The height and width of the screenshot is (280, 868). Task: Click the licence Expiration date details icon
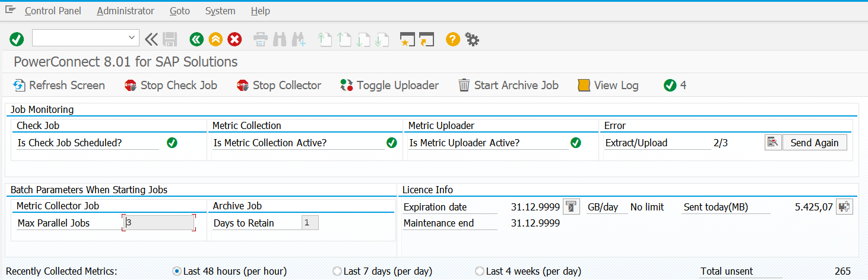click(571, 207)
